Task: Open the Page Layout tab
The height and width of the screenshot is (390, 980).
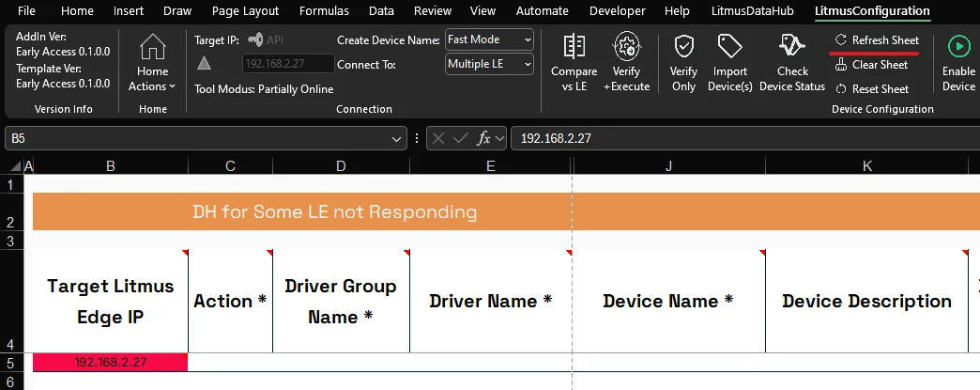Action: tap(246, 10)
